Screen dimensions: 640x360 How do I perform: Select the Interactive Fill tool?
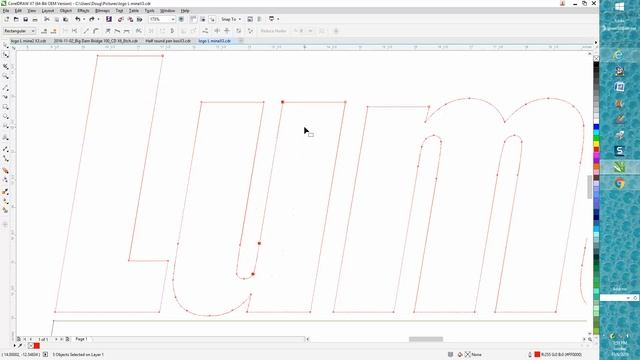tap(6, 201)
